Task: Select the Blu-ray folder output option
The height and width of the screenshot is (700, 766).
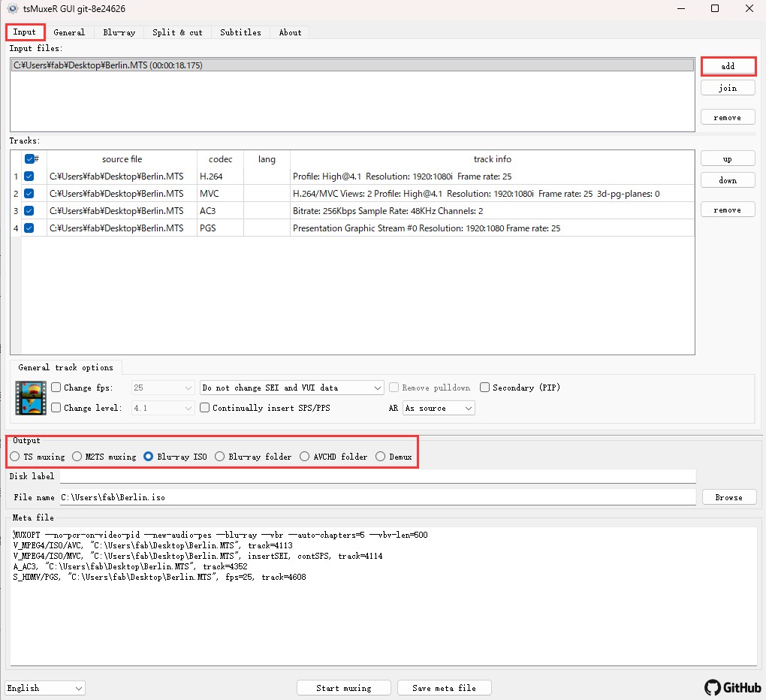Action: pos(219,457)
